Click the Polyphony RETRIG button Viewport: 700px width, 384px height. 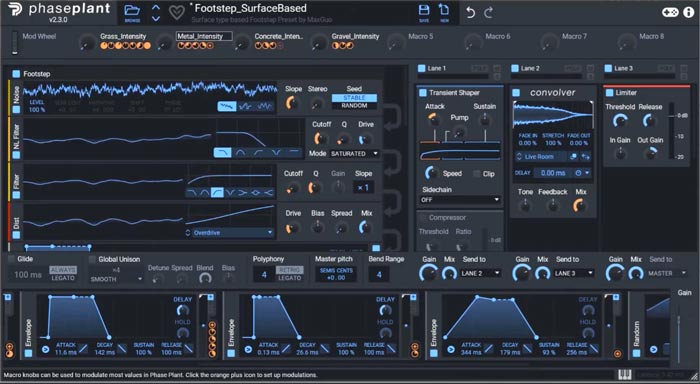(289, 270)
